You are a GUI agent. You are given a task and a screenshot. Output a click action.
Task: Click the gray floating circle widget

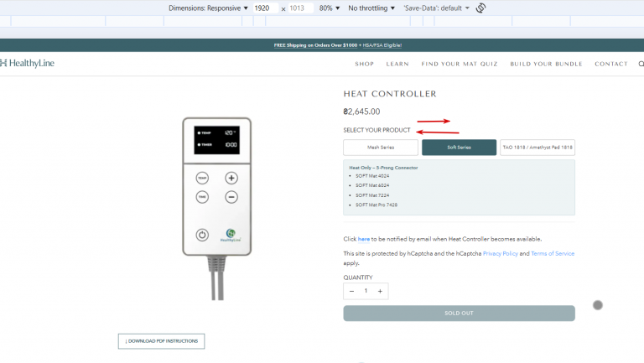(598, 305)
